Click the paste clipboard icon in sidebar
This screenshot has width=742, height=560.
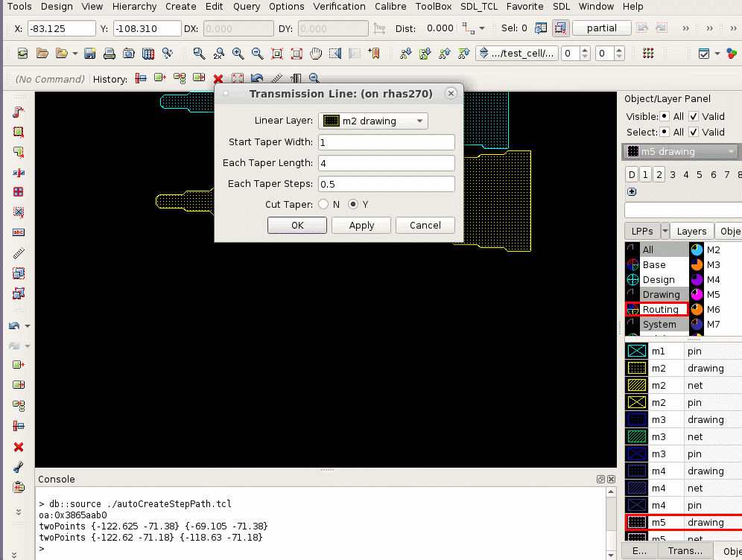tap(19, 487)
